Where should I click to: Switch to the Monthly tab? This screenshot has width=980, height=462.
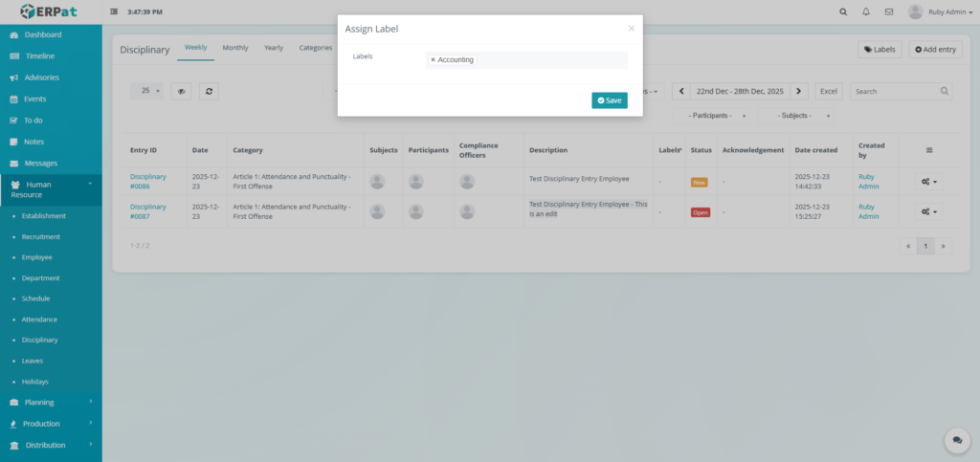(235, 47)
